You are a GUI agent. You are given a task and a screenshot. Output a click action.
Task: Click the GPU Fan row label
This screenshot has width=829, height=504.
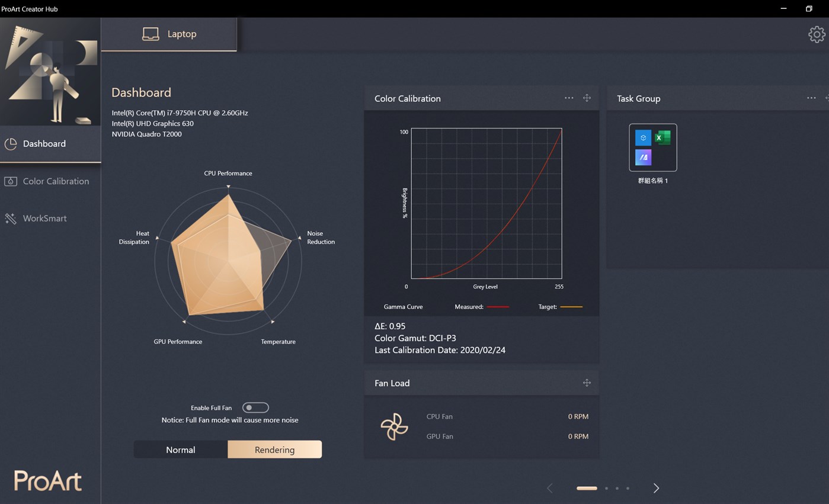click(x=440, y=436)
